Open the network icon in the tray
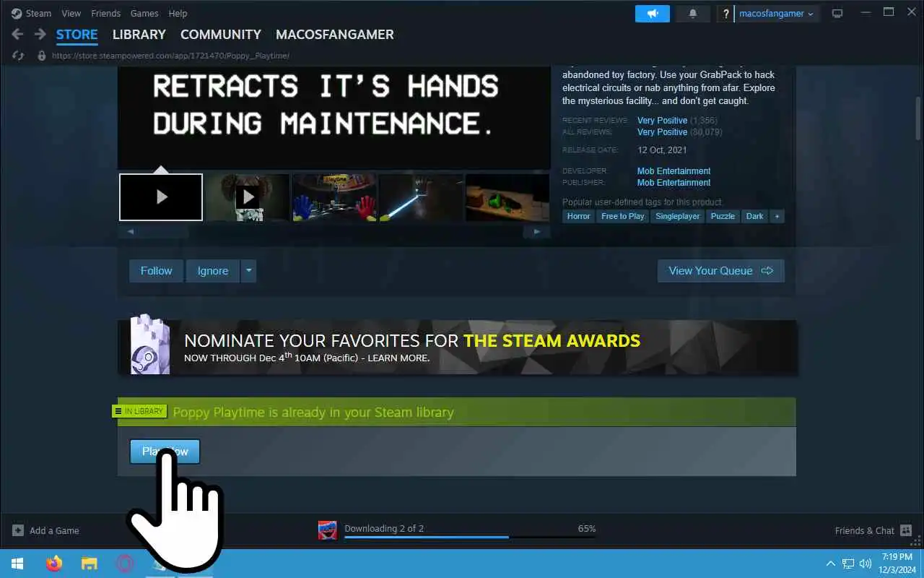This screenshot has height=578, width=924. click(x=849, y=564)
